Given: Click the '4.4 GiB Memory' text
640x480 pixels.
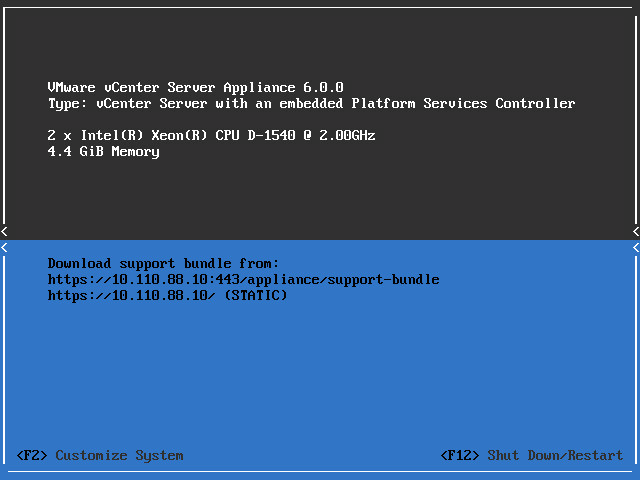Looking at the screenshot, I should pyautogui.click(x=104, y=151).
